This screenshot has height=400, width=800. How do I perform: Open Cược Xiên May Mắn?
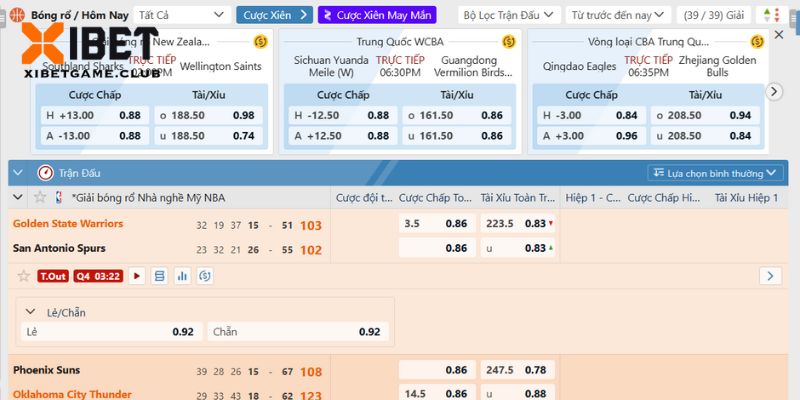(x=377, y=15)
